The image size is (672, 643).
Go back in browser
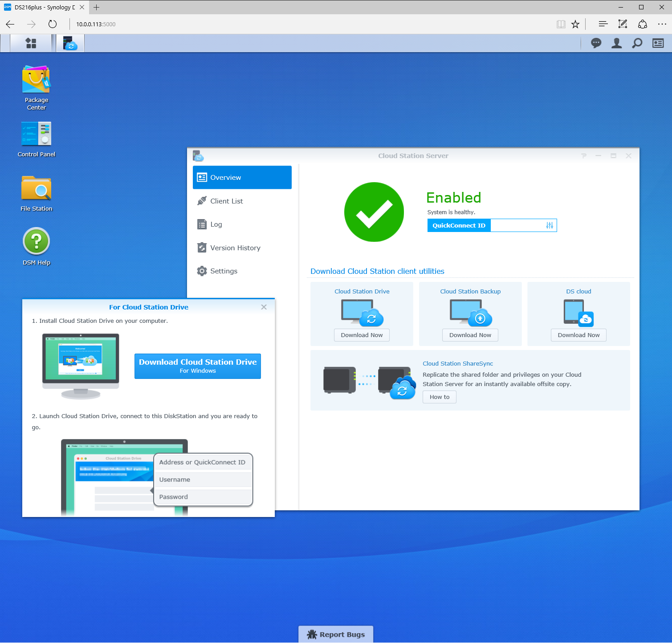click(10, 24)
